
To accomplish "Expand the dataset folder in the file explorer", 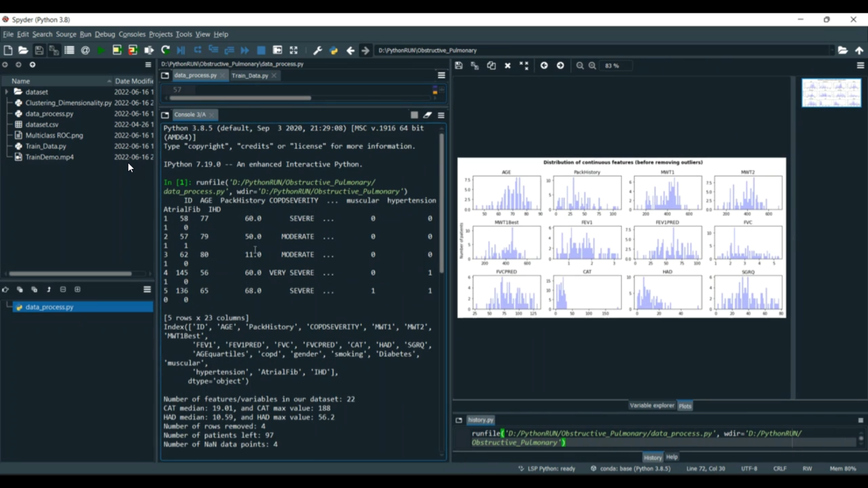I will pyautogui.click(x=6, y=92).
